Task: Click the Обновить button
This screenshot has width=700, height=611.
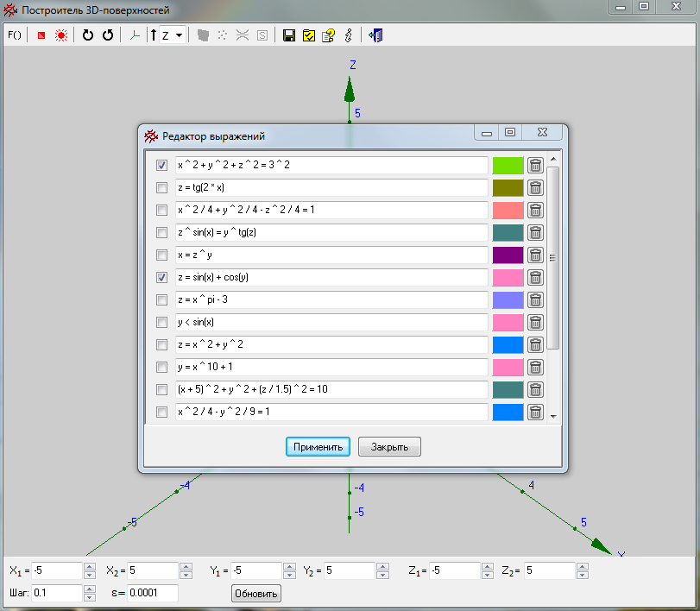Action: point(256,594)
